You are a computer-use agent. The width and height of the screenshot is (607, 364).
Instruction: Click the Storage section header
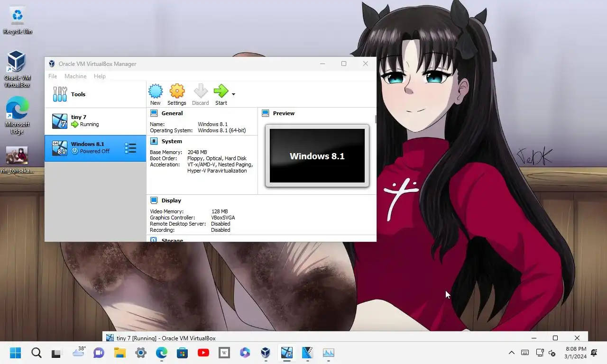172,240
